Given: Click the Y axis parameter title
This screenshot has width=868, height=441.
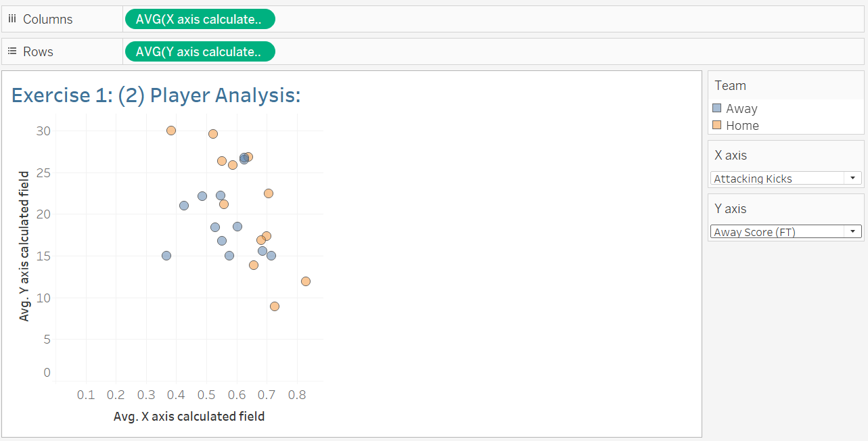Looking at the screenshot, I should tap(731, 209).
